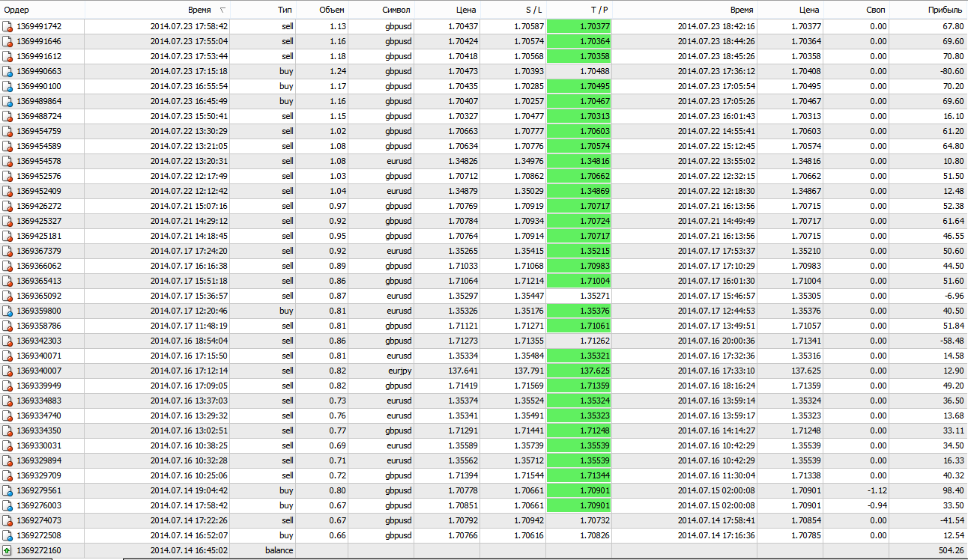Sort by the Ордер column header
Viewport: 968px width, 560px height.
point(42,10)
